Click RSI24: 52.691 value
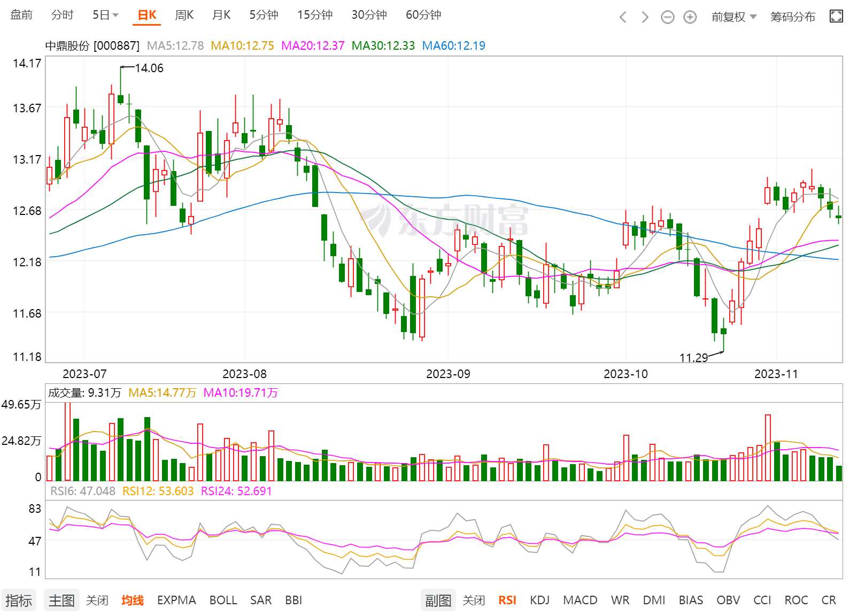This screenshot has width=865, height=616. click(236, 491)
